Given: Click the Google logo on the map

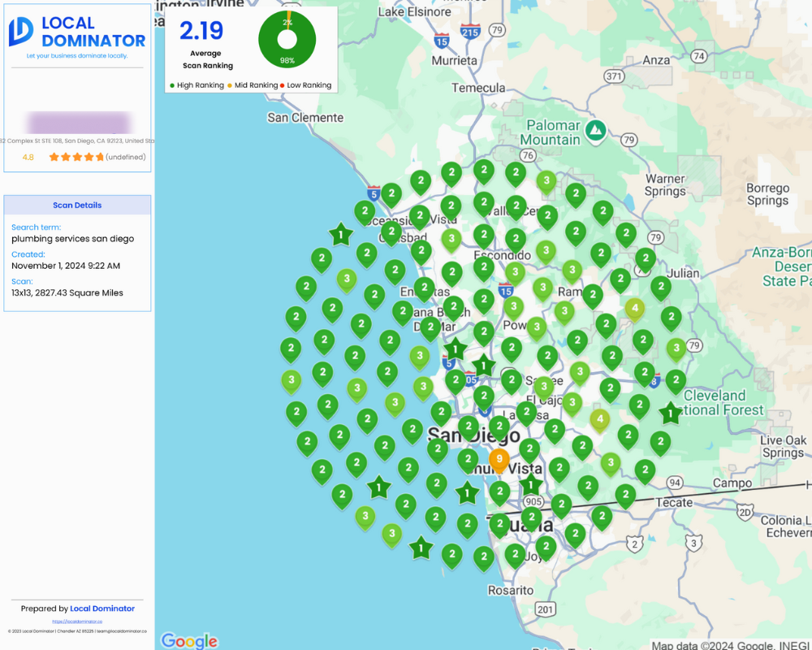Looking at the screenshot, I should tap(189, 640).
